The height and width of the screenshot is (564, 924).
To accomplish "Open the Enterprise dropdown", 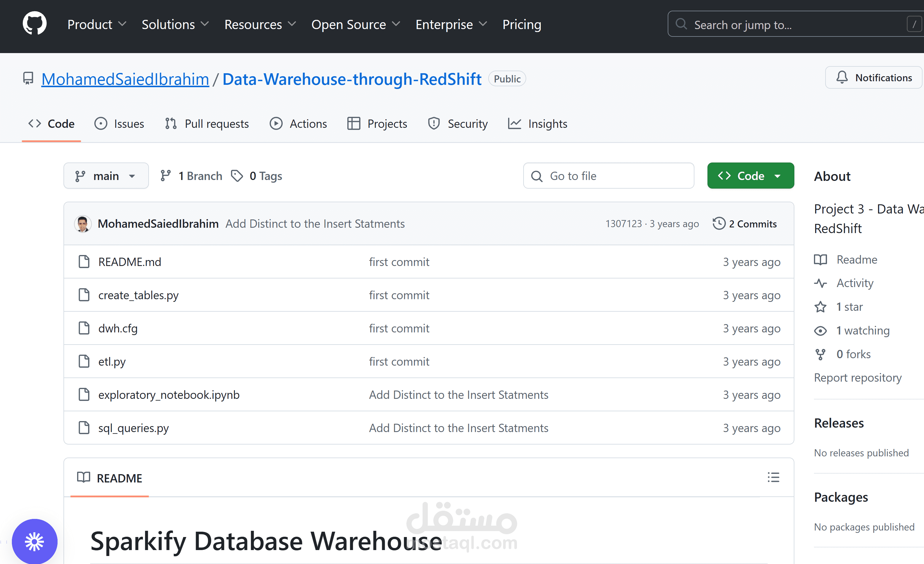I will [x=451, y=24].
